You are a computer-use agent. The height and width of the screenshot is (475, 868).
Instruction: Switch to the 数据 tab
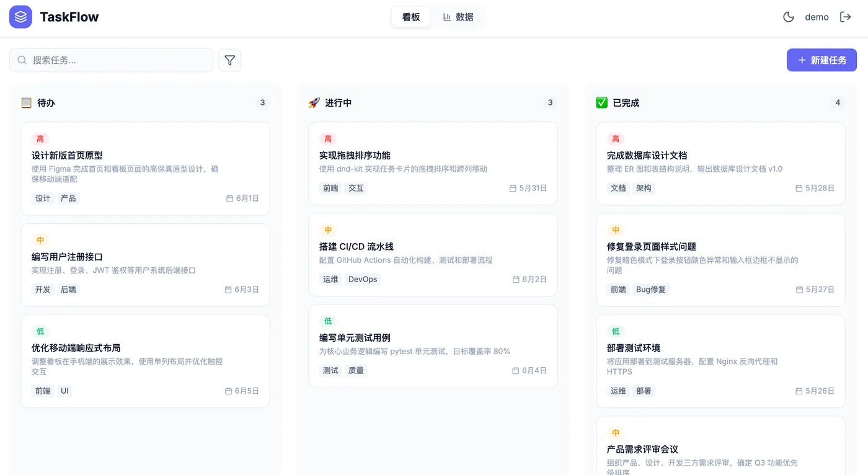(x=458, y=17)
